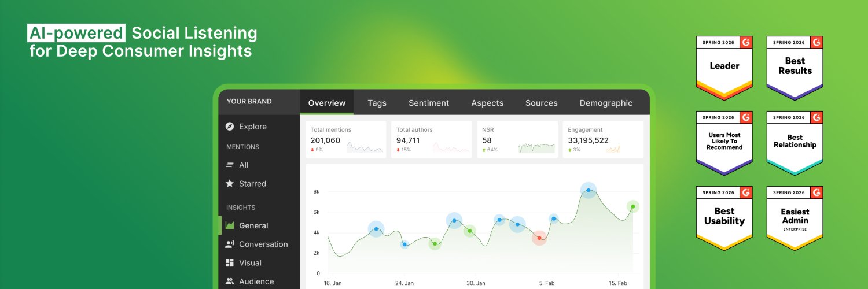The image size is (868, 289).
Task: Click the G2 logo on Leader badge
Action: (x=746, y=42)
